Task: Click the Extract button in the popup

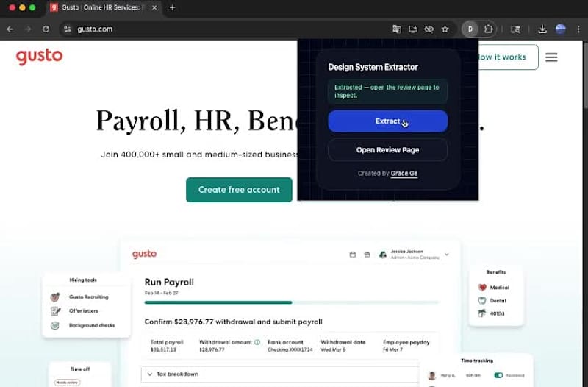Action: (x=387, y=121)
